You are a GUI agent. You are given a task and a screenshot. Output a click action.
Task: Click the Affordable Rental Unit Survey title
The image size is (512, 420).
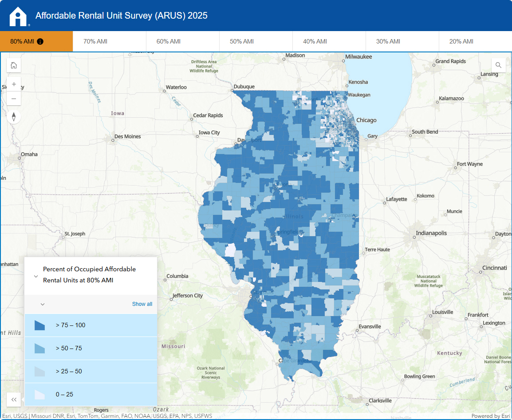(x=122, y=16)
